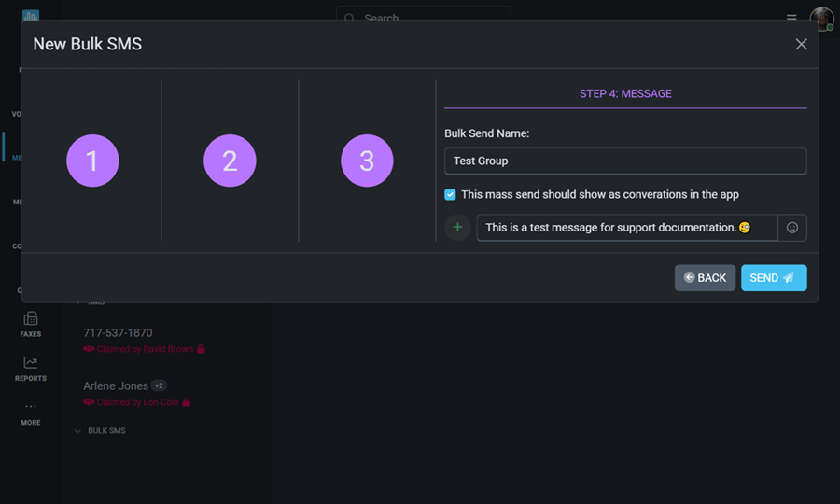Viewport: 840px width, 504px height.
Task: Open the Arlene Jones conversation
Action: click(x=116, y=386)
